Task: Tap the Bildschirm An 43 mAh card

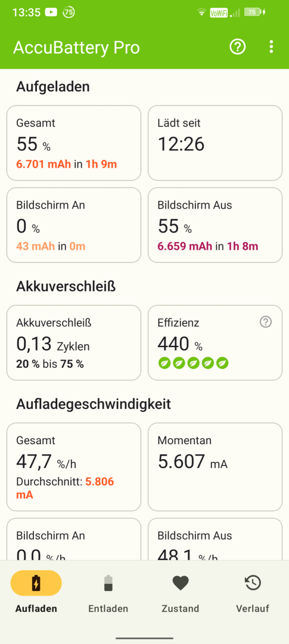Action: point(74,225)
